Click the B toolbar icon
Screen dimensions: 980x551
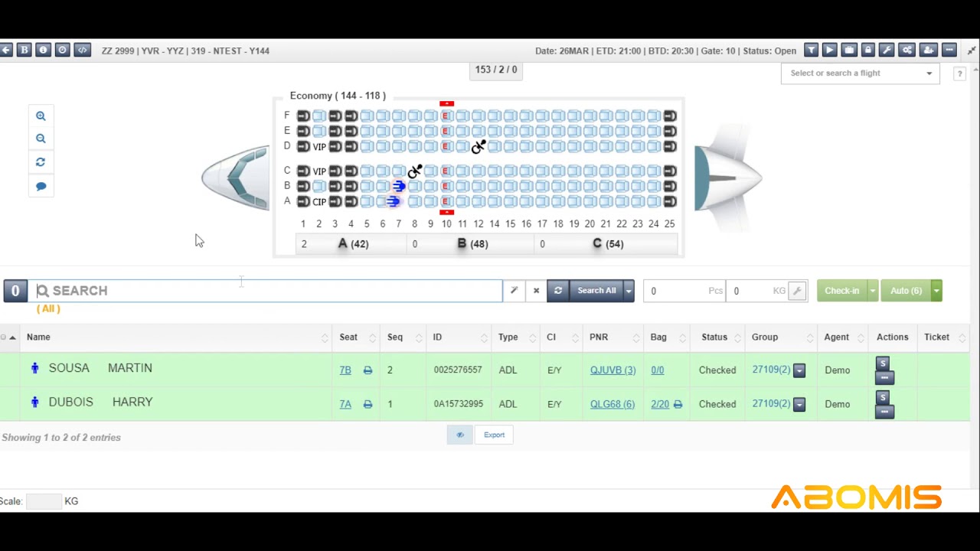point(24,51)
